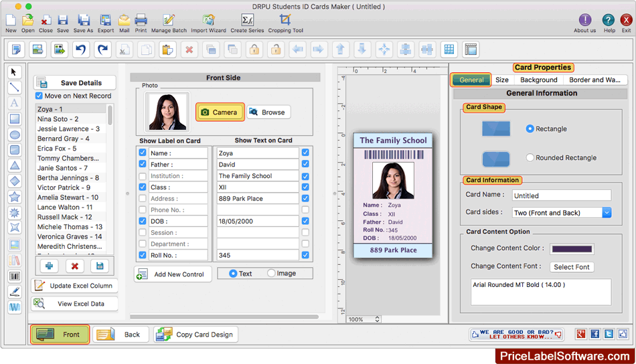The image size is (636, 364).
Task: Click the red X delete record icon
Action: (74, 266)
